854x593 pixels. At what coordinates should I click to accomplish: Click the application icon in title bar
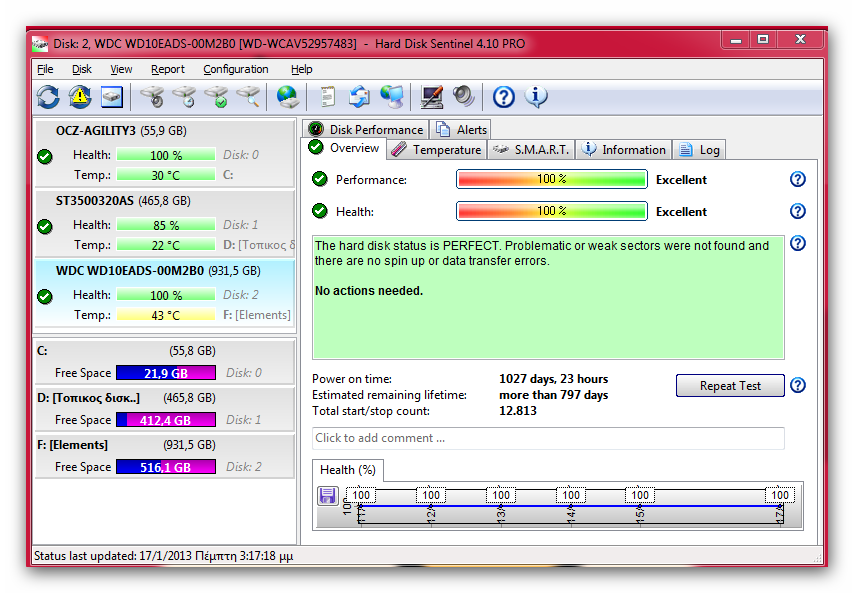[x=40, y=44]
